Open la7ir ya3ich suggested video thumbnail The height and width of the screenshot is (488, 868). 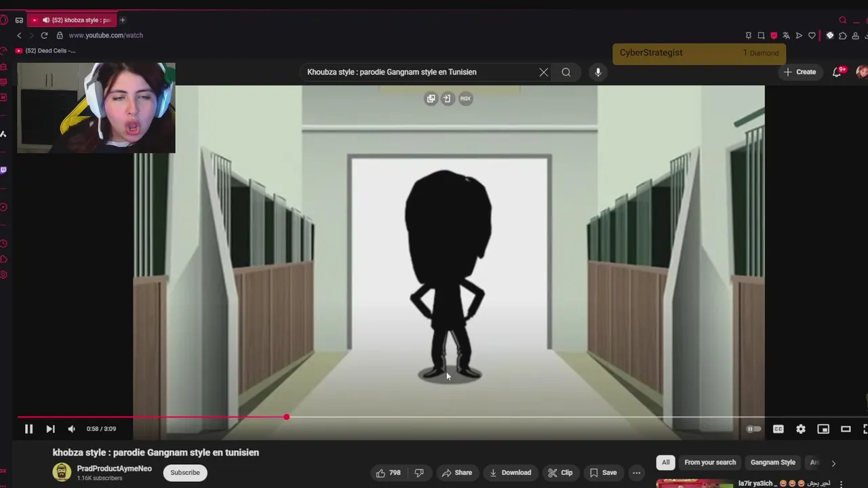(695, 483)
